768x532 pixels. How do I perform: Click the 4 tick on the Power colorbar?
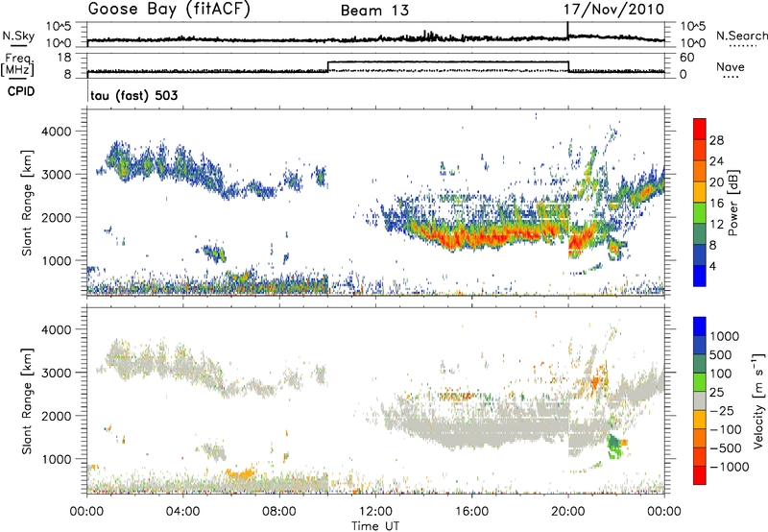[x=713, y=266]
